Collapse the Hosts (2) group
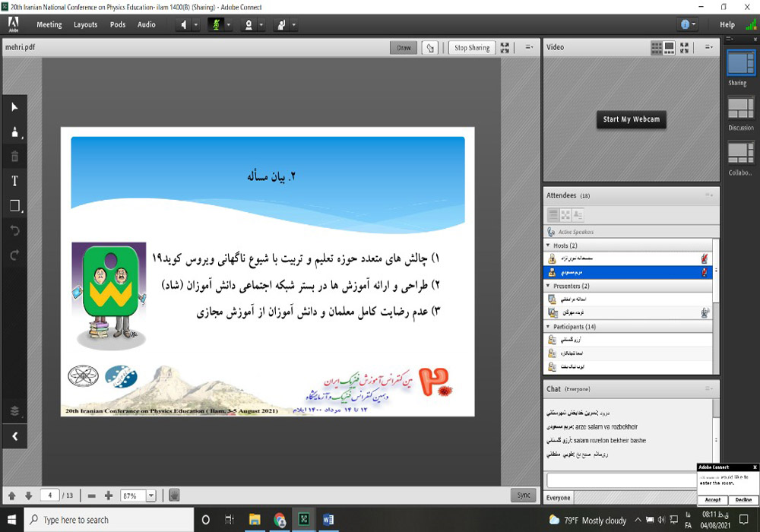The height and width of the screenshot is (532, 760). point(549,245)
